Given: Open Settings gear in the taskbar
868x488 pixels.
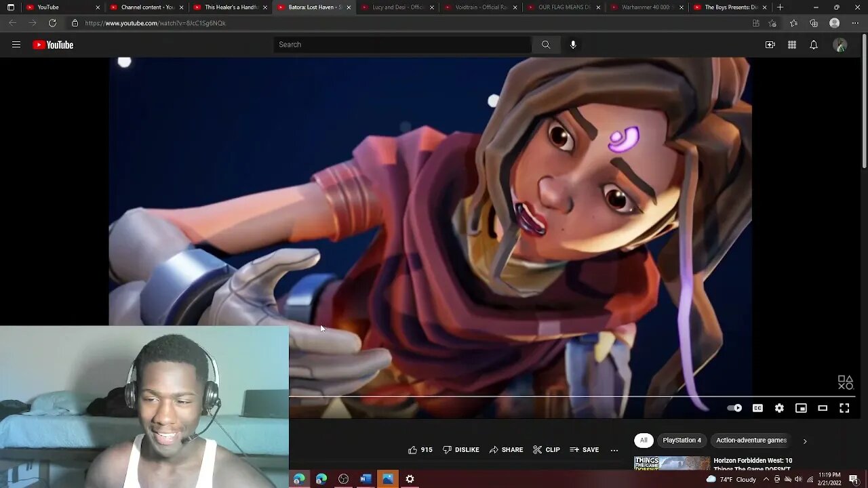Looking at the screenshot, I should [x=410, y=479].
